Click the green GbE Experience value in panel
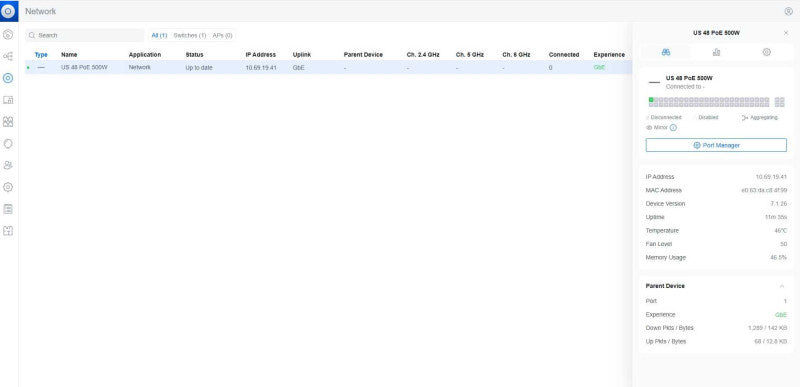This screenshot has width=800, height=387. [x=781, y=315]
